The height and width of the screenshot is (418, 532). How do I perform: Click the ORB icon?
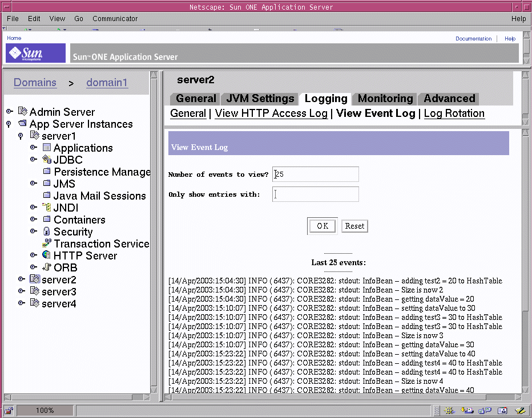coord(46,267)
